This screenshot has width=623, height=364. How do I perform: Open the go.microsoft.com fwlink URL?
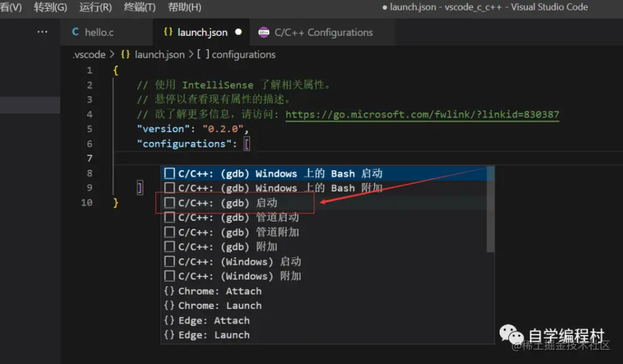422,115
